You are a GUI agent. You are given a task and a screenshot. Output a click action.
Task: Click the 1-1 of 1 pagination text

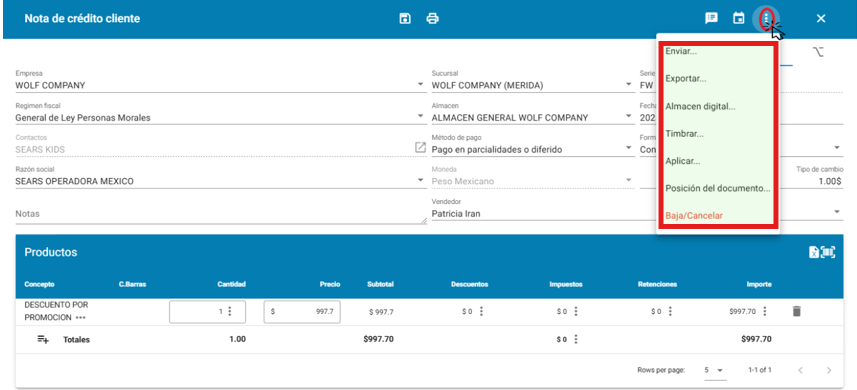tap(760, 370)
